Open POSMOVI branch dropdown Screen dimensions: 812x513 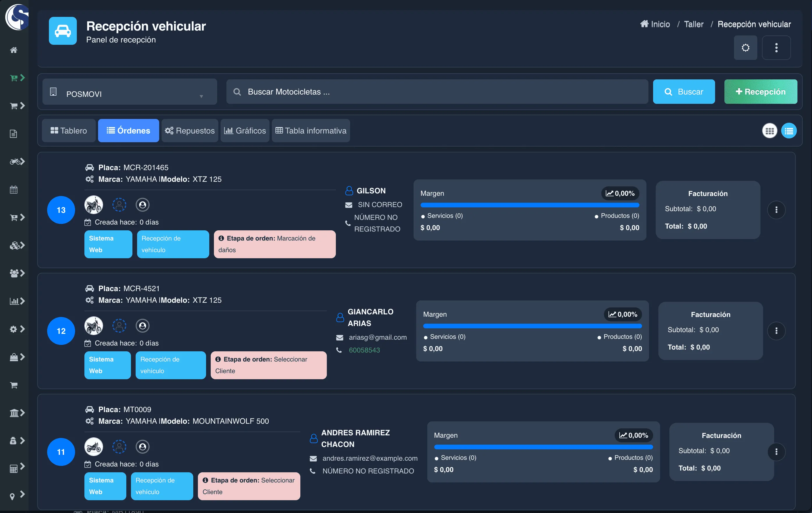[130, 92]
